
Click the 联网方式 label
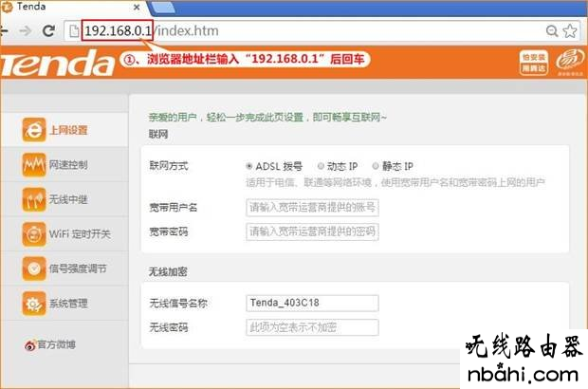(x=169, y=165)
